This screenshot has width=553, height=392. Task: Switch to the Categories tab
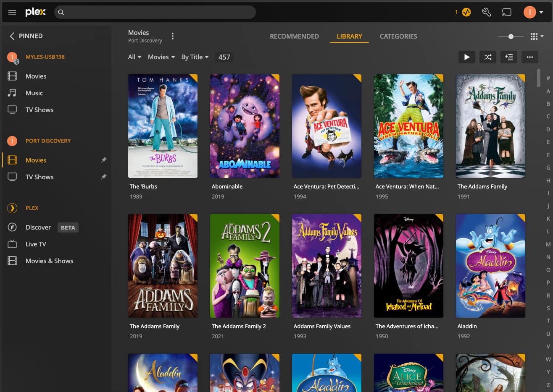pos(398,37)
